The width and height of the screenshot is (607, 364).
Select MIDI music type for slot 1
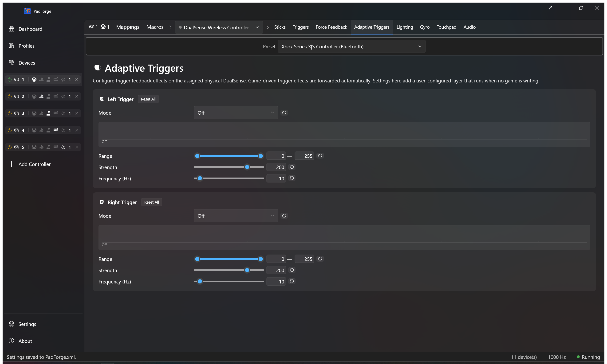tap(63, 79)
